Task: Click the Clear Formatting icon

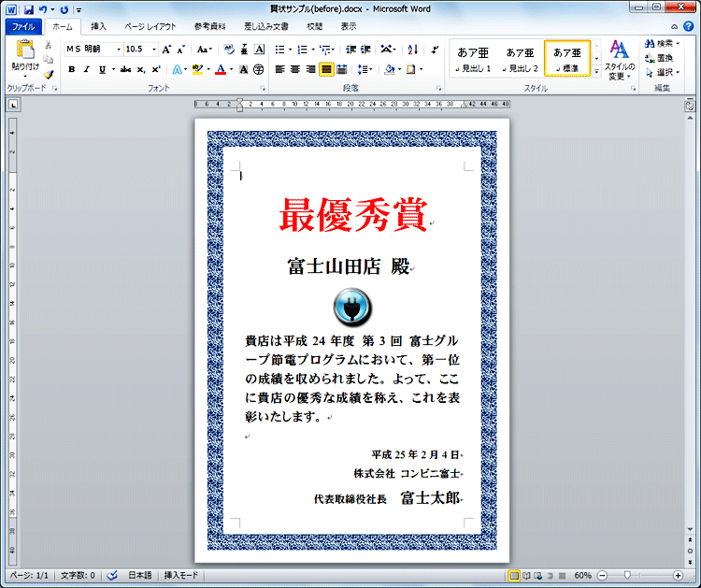Action: (x=229, y=50)
